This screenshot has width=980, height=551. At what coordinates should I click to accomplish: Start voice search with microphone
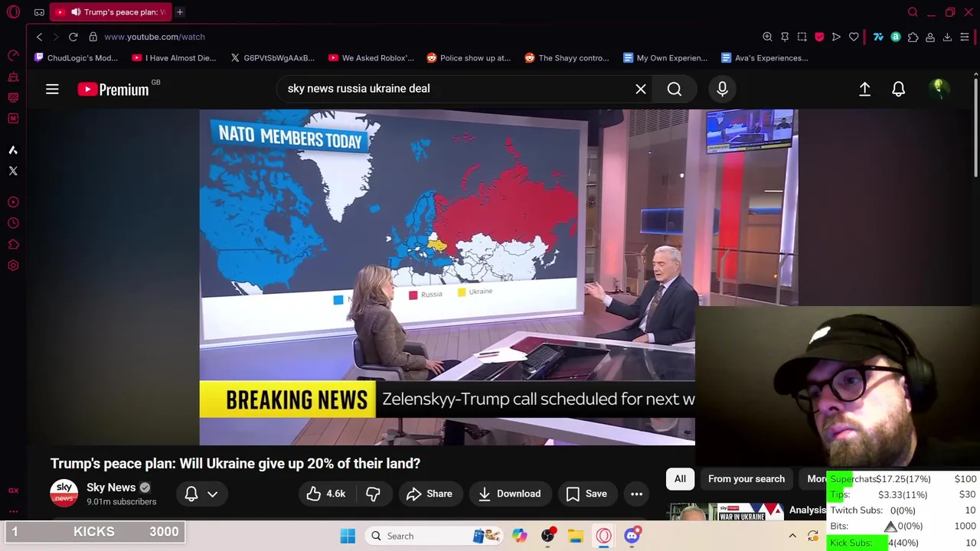[x=722, y=89]
